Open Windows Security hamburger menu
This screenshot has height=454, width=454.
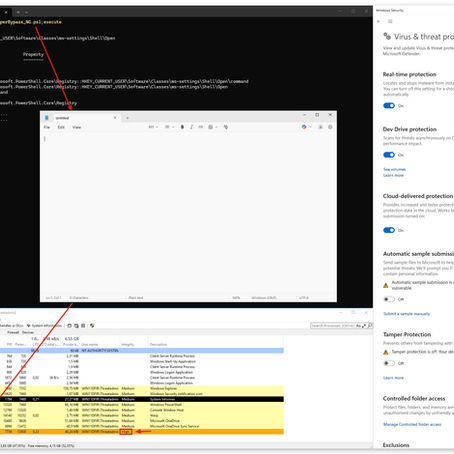(x=390, y=21)
